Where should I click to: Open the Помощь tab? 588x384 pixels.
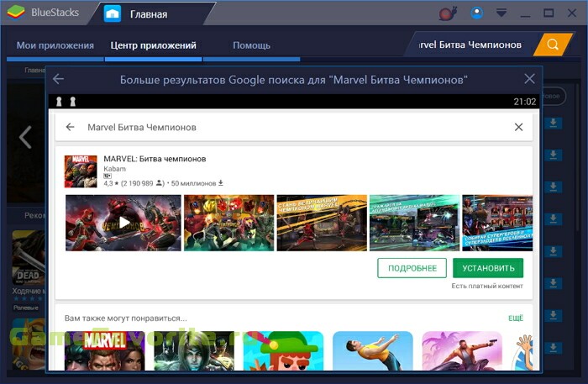pyautogui.click(x=251, y=45)
